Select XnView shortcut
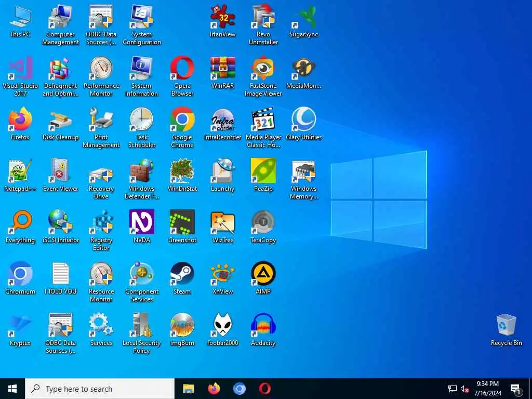This screenshot has width=532, height=399. click(x=222, y=278)
